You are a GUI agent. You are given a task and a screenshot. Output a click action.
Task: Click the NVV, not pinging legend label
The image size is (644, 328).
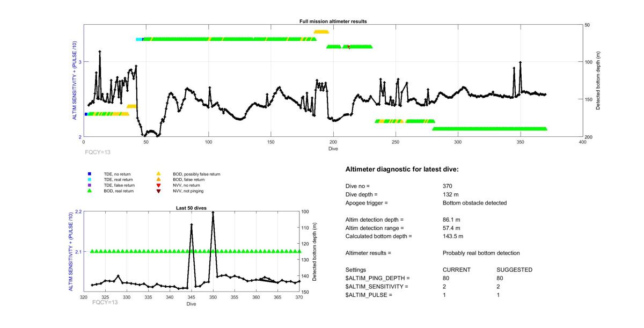[x=188, y=191]
